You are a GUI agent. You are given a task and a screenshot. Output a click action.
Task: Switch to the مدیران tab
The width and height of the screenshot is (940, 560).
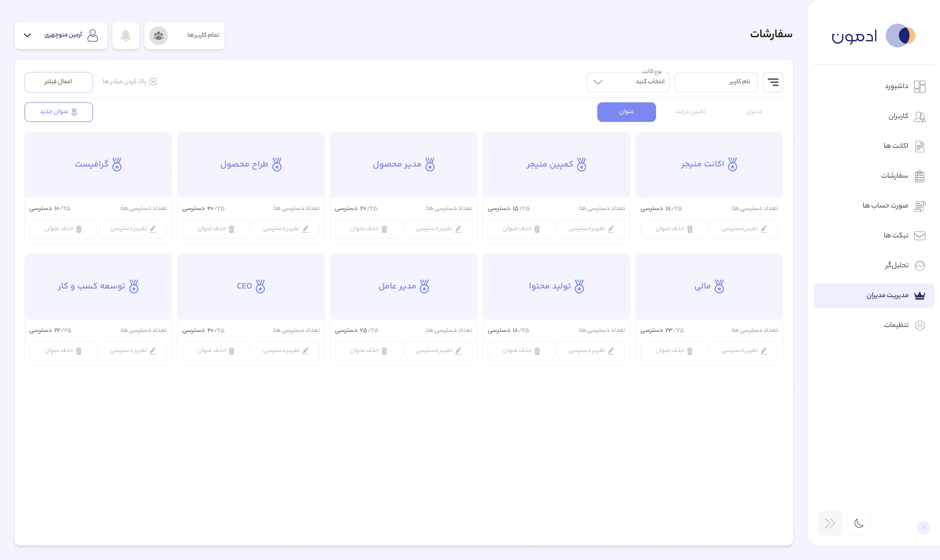(754, 112)
